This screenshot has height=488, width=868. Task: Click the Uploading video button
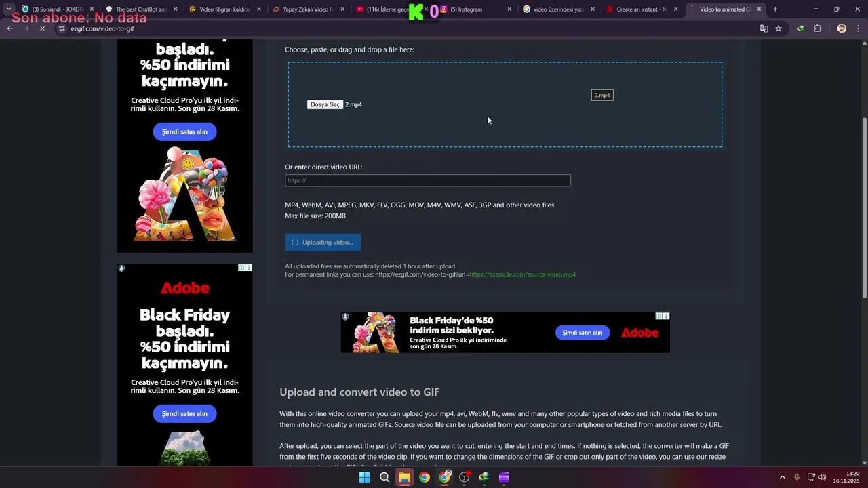(323, 243)
